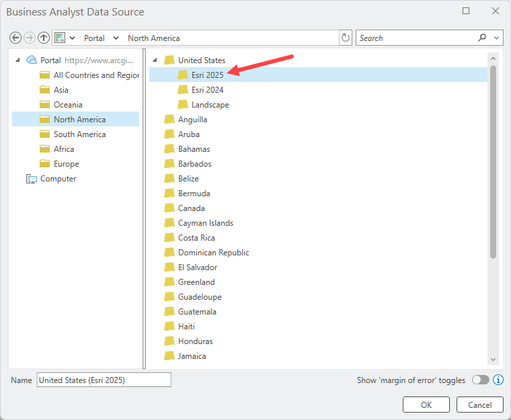Image resolution: width=511 pixels, height=420 pixels.
Task: Select the Cayman Islands folder
Action: click(x=199, y=223)
